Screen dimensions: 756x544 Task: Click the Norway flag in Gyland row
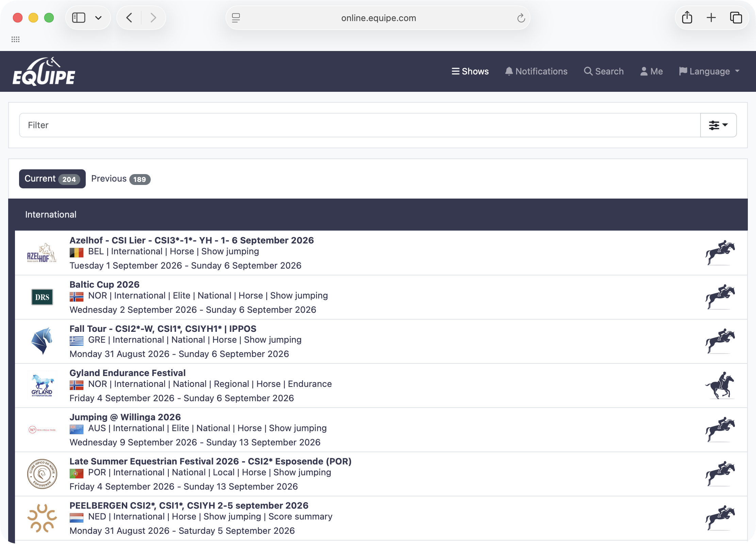pyautogui.click(x=77, y=385)
